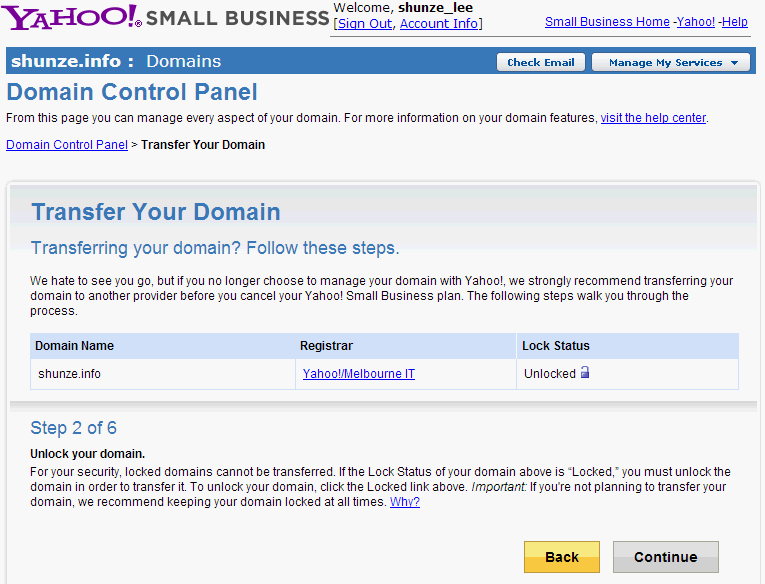Click the Step 2 of 6 heading
The height and width of the screenshot is (584, 765).
(x=74, y=428)
